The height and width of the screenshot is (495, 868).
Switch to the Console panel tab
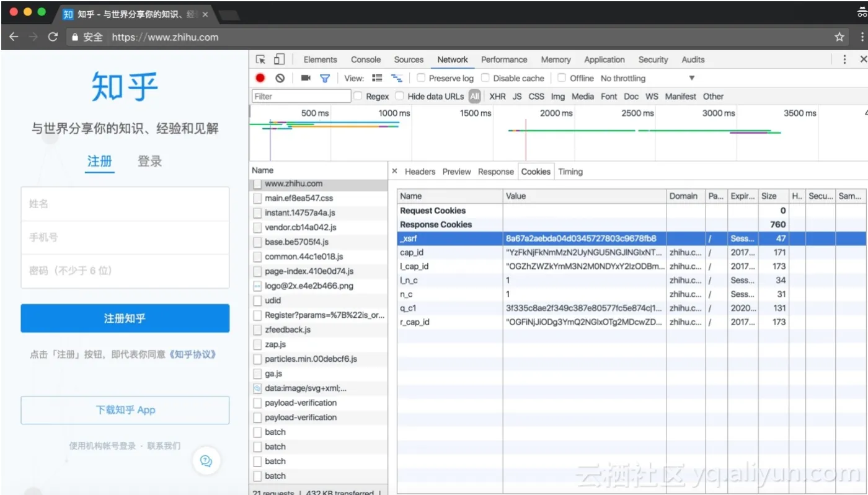(366, 59)
